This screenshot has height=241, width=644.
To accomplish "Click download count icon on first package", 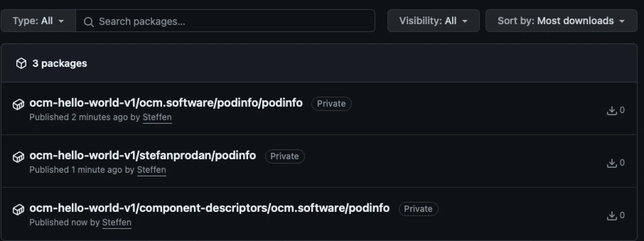I will (612, 111).
